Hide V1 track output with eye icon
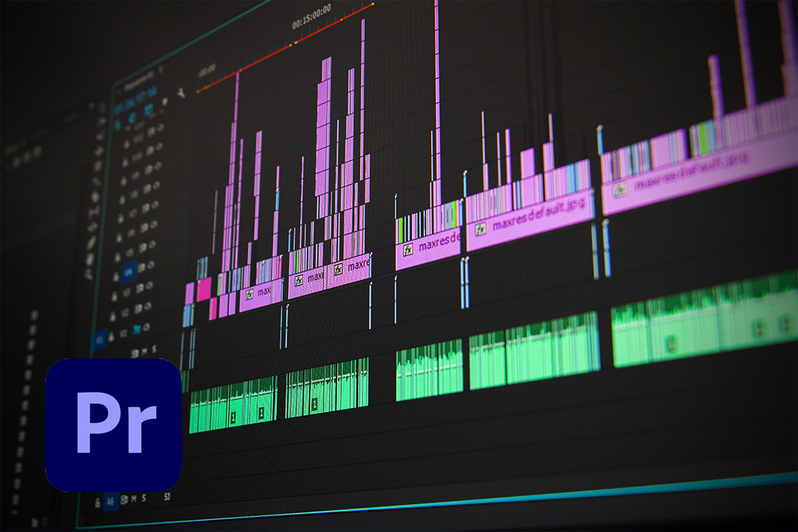This screenshot has width=798, height=532. coord(147,327)
